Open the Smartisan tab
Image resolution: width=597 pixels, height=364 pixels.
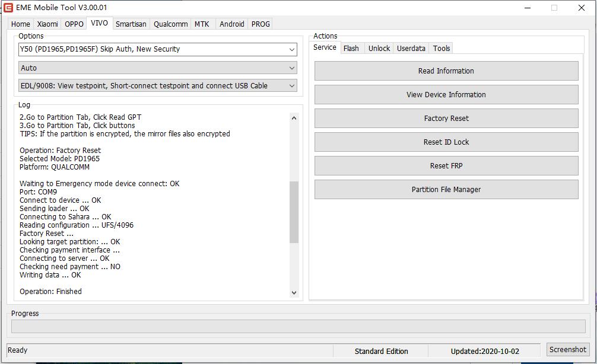[x=131, y=24]
